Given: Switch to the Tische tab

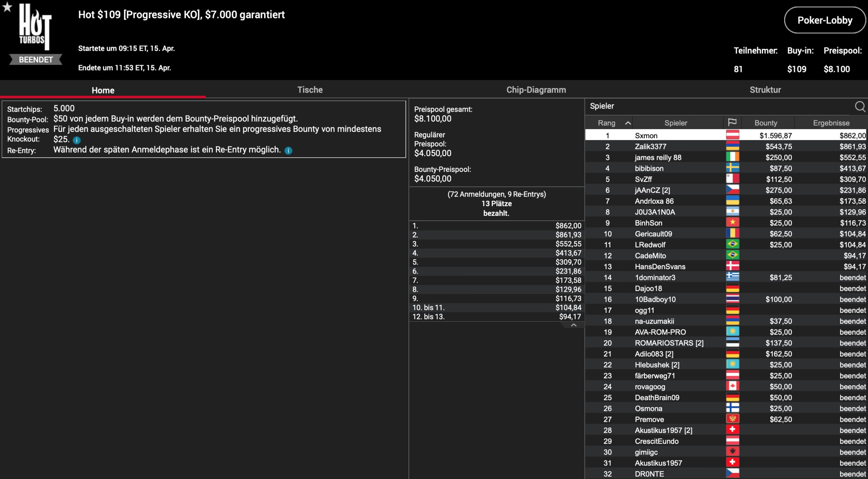Looking at the screenshot, I should click(x=310, y=90).
